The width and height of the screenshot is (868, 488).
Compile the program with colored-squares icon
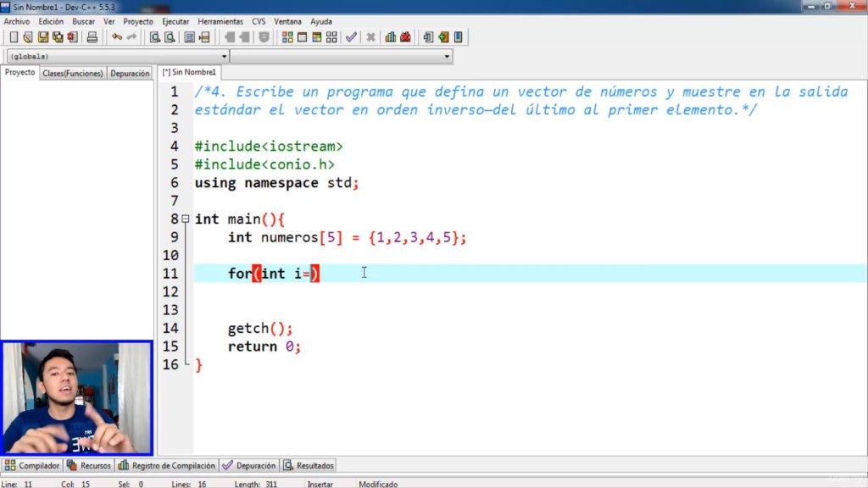(x=287, y=37)
